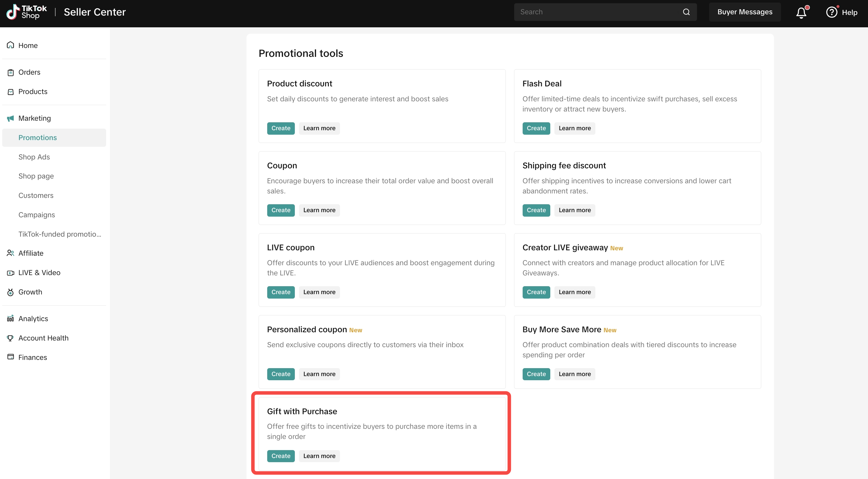Expand the Growth sidebar section
The height and width of the screenshot is (479, 868).
[x=30, y=292]
